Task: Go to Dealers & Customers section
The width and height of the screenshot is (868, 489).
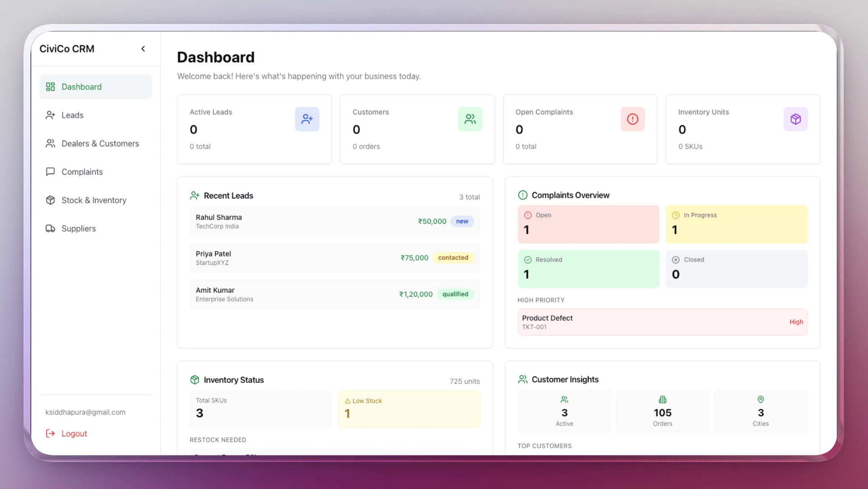Action: point(100,144)
